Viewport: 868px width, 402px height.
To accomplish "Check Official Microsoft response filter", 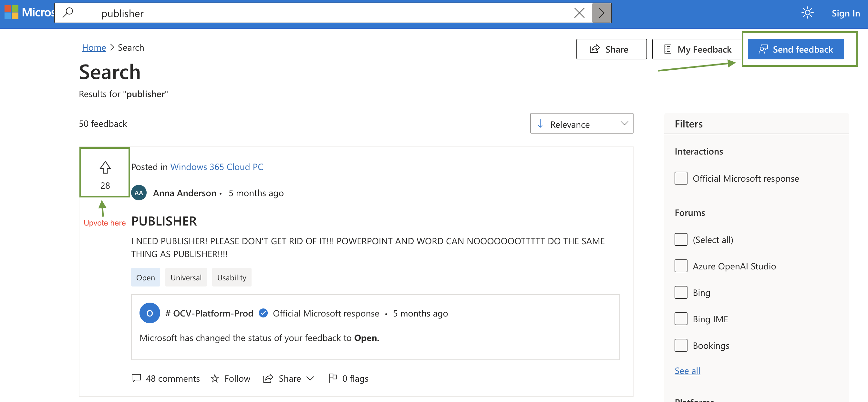I will pos(681,178).
